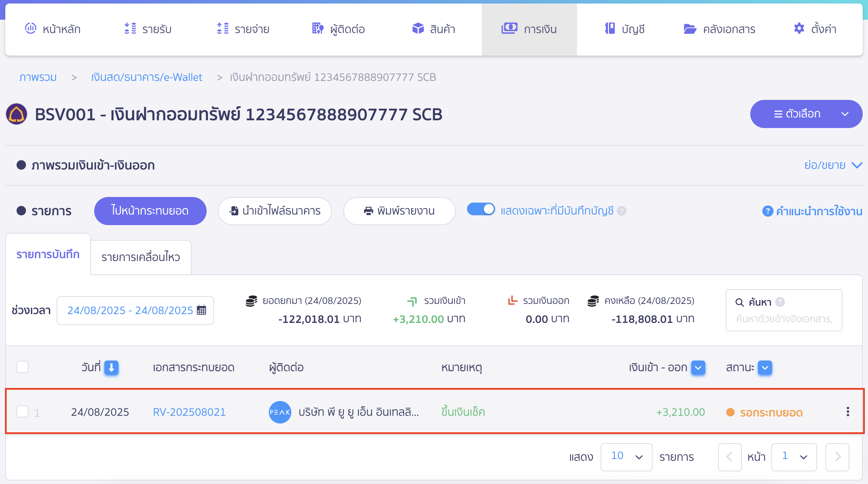This screenshot has width=868, height=484.
Task: Click -118,808.01 บาท remaining balance value
Action: click(653, 319)
